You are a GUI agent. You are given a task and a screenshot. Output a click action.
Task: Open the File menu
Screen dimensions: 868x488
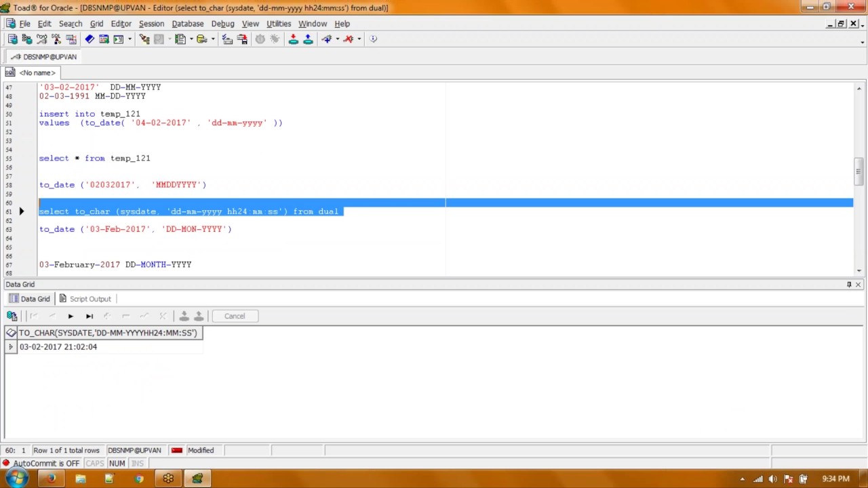tap(24, 24)
